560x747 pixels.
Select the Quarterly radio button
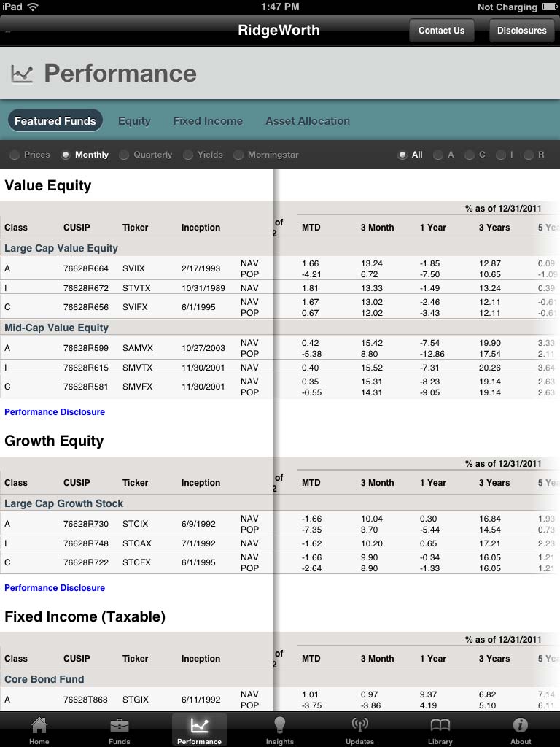click(x=124, y=155)
